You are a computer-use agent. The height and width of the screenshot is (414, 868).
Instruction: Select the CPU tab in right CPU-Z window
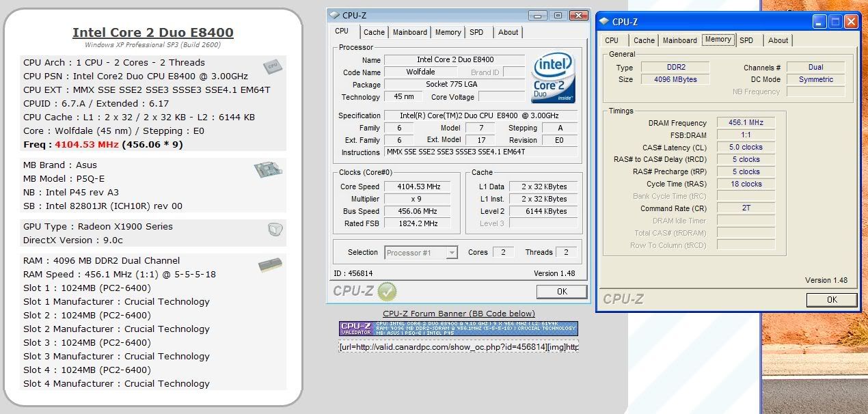click(612, 40)
